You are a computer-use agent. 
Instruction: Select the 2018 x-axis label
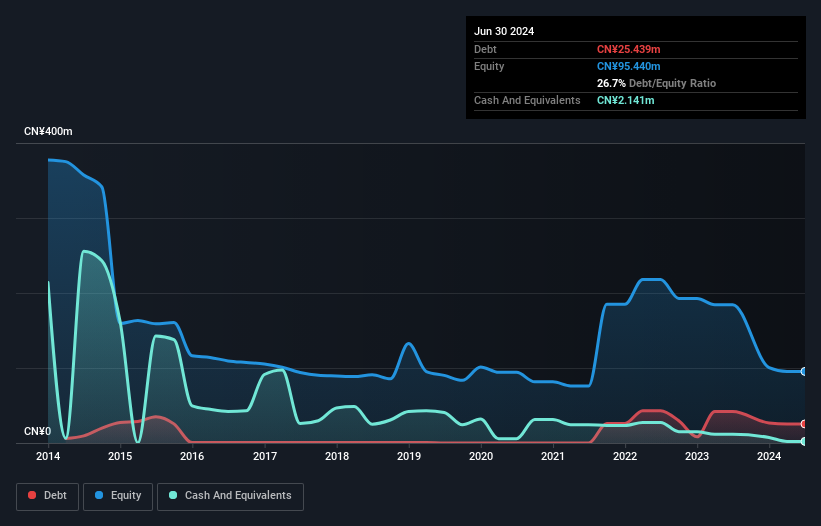(x=337, y=456)
